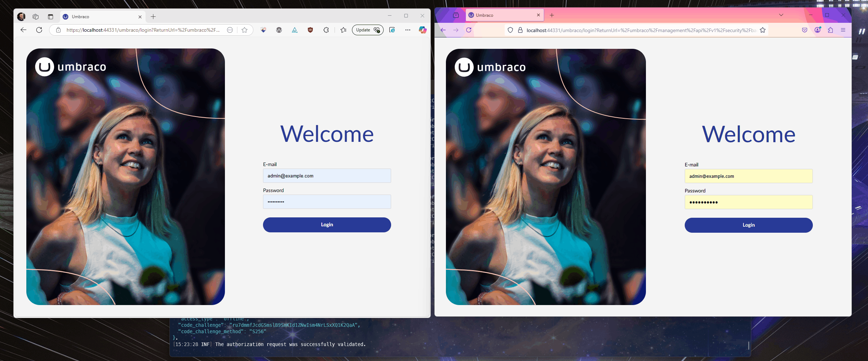Screen dimensions: 868x361
Task: Select the Umbraco tab in Edge
Action: pos(102,16)
